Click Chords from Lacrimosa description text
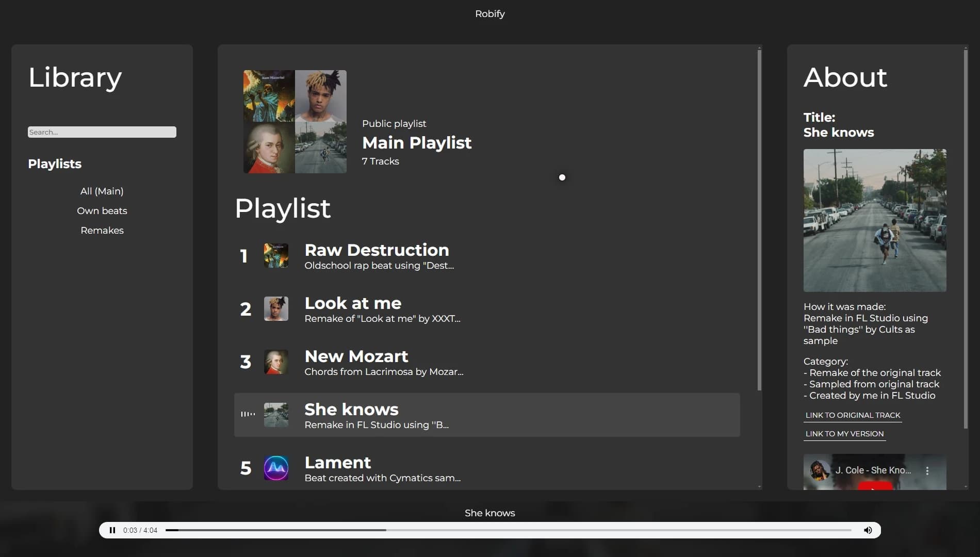Viewport: 980px width, 557px height. tap(384, 372)
